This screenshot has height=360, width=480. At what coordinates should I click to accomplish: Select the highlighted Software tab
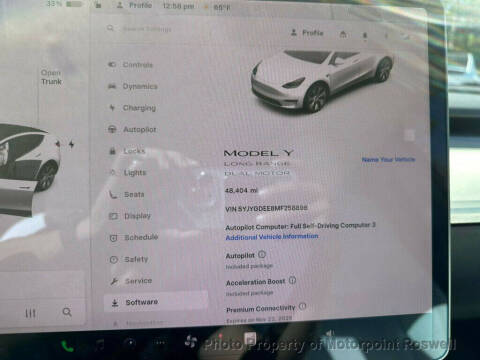point(156,302)
